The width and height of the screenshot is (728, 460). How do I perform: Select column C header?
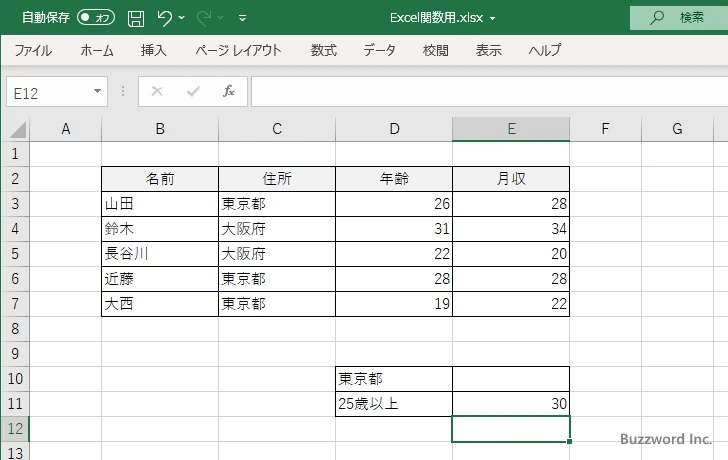pyautogui.click(x=277, y=129)
